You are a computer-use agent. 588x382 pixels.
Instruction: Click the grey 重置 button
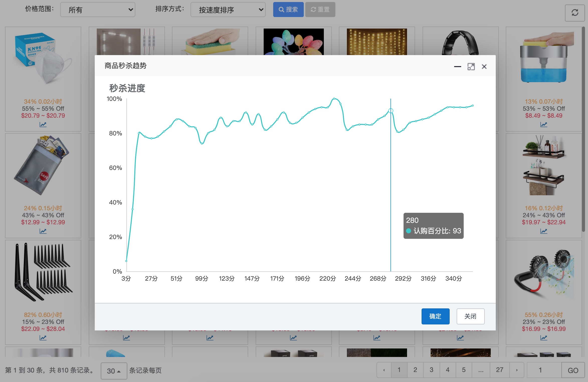tap(320, 10)
